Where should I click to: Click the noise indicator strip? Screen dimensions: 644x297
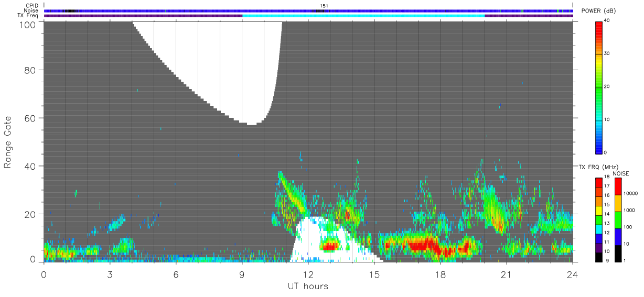tap(308, 10)
